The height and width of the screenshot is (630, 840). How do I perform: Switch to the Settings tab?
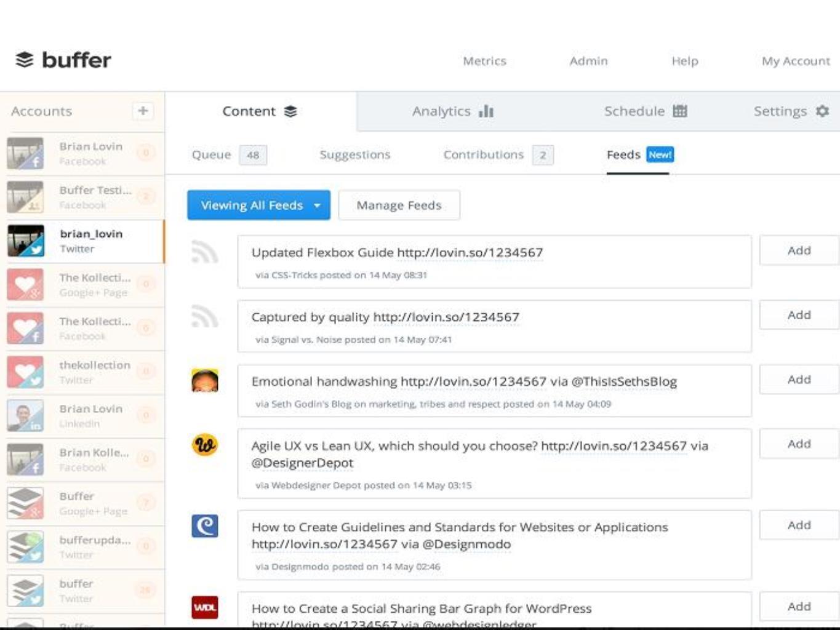click(791, 111)
